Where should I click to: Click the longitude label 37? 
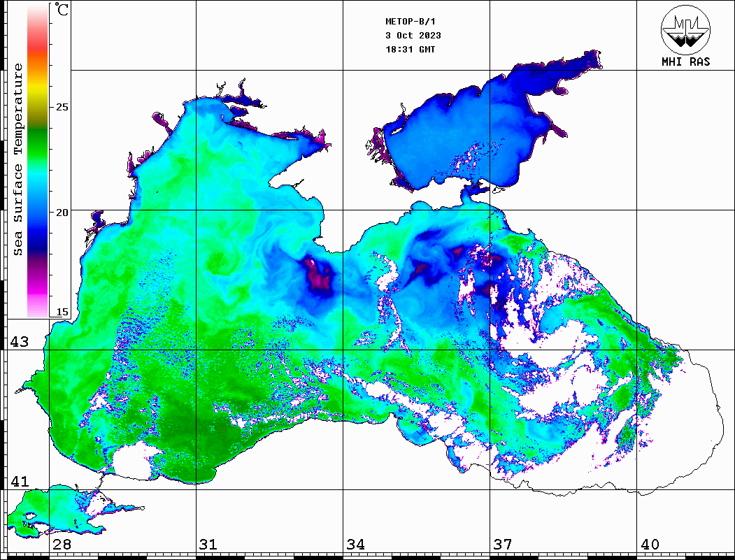[x=503, y=545]
